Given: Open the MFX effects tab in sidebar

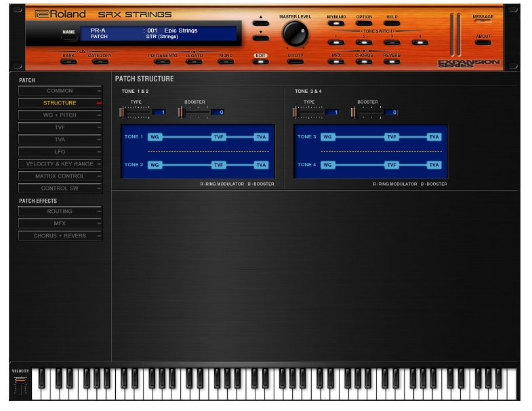Looking at the screenshot, I should [x=60, y=224].
